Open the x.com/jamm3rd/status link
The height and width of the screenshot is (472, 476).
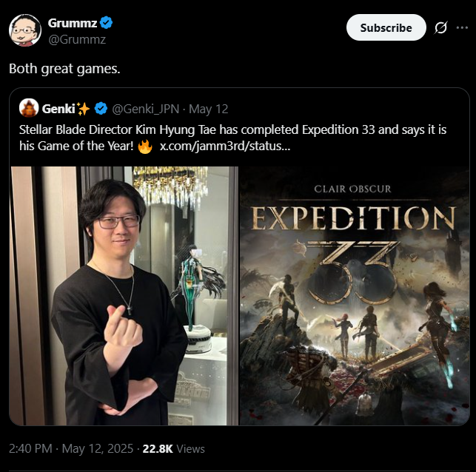pyautogui.click(x=225, y=146)
